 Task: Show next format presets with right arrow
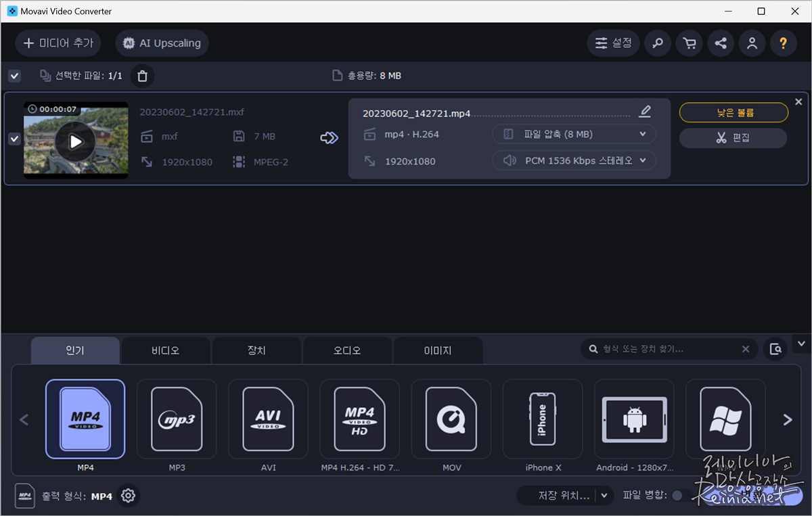(x=787, y=420)
